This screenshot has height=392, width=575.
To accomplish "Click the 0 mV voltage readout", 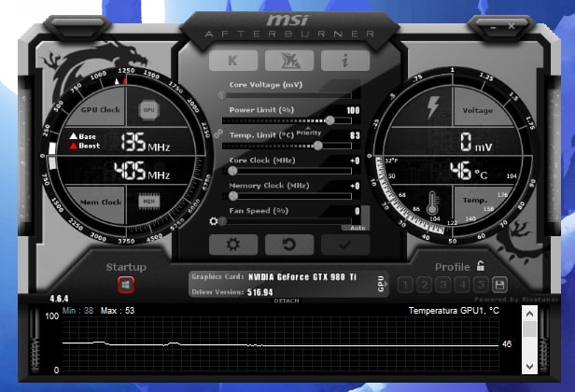I will [476, 142].
